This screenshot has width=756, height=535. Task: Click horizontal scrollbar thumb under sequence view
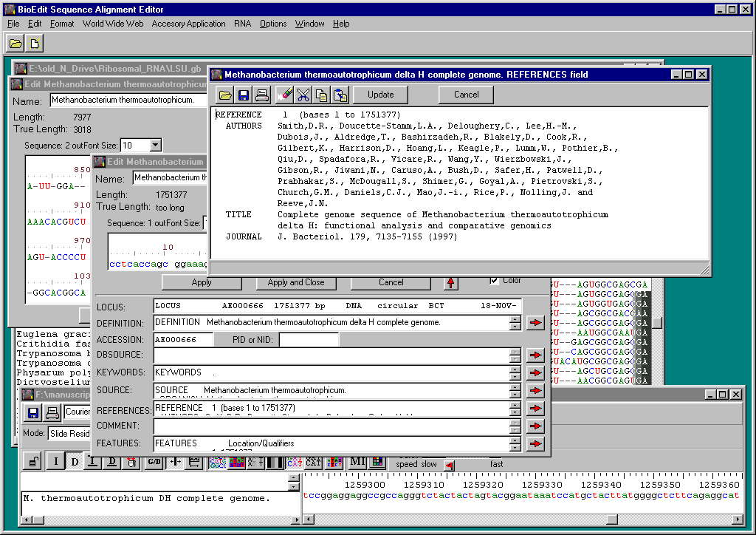[x=612, y=519]
